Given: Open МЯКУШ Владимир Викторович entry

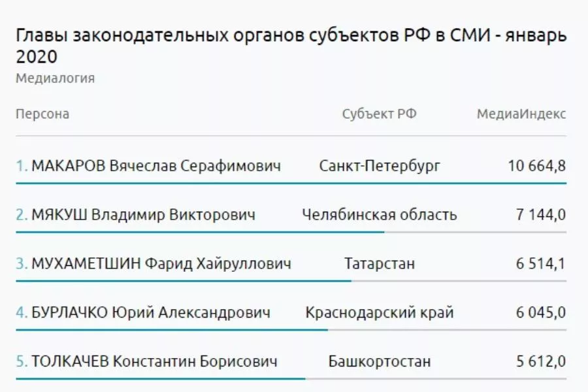Looking at the screenshot, I should [x=143, y=214].
